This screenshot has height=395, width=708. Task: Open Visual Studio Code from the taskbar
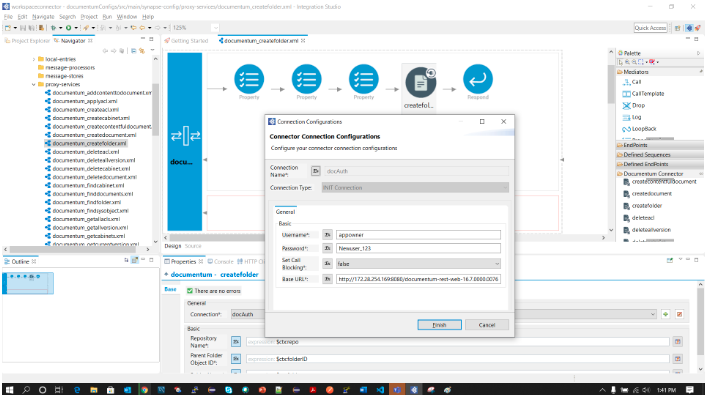[380, 390]
